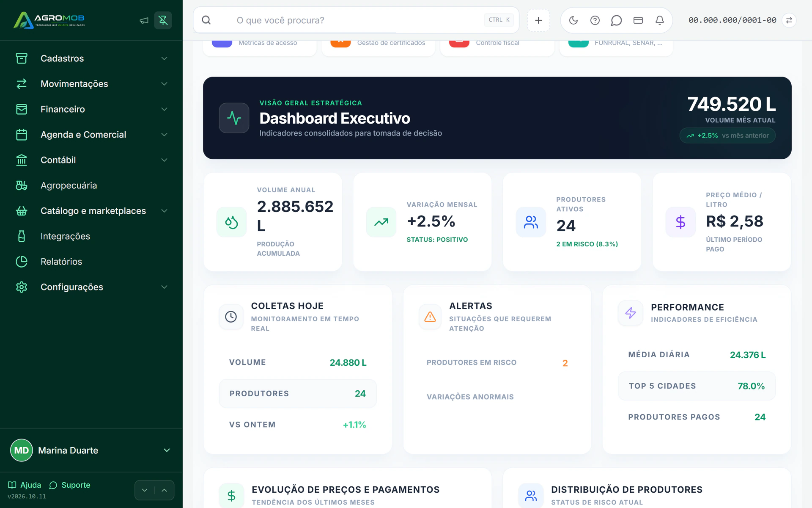Click the PRODUTORES EM RISCO value 2
Viewport: 812px width, 508px height.
pos(565,363)
